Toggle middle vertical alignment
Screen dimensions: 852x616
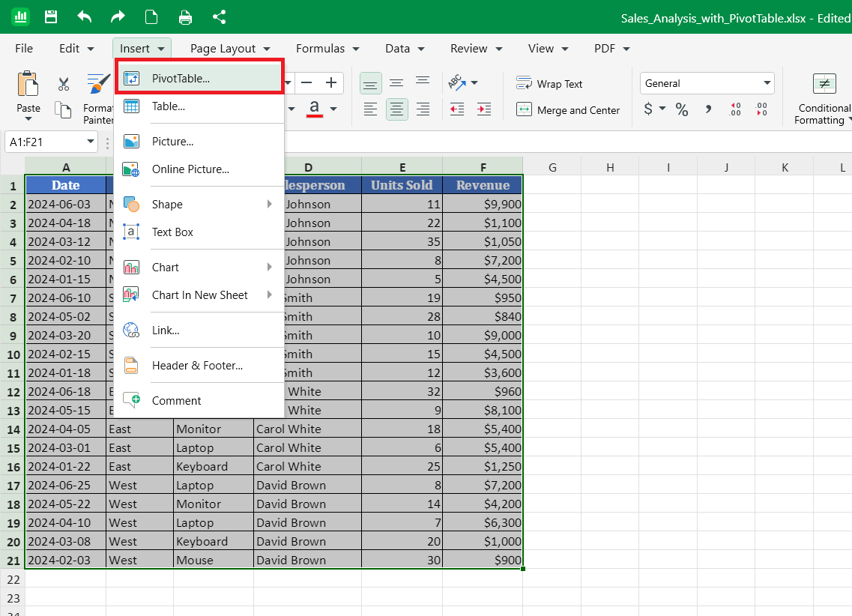(x=396, y=82)
